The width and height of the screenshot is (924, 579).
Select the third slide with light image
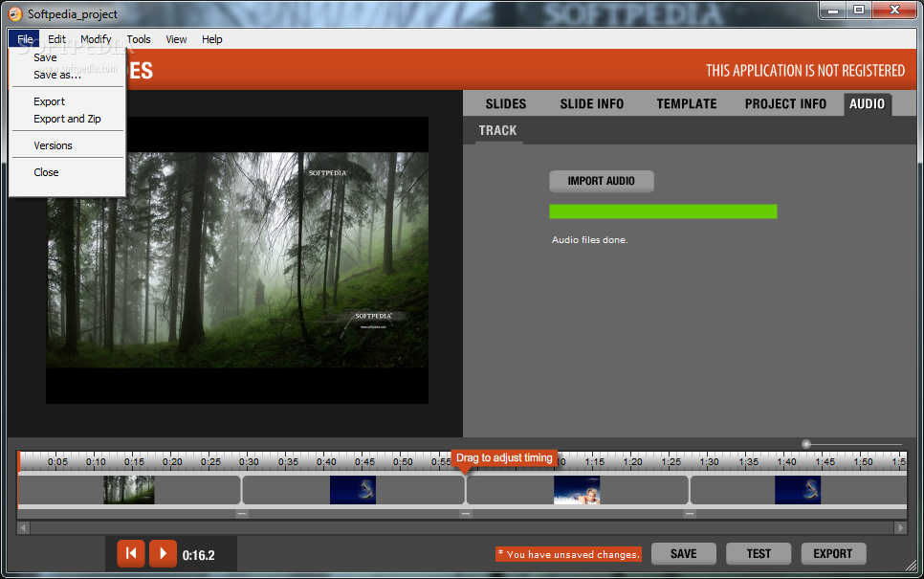(577, 490)
